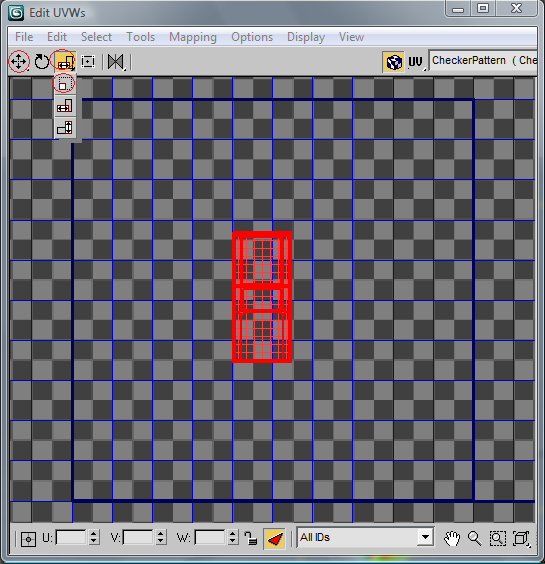Open the Mapping menu
Image resolution: width=545 pixels, height=564 pixels.
point(193,37)
